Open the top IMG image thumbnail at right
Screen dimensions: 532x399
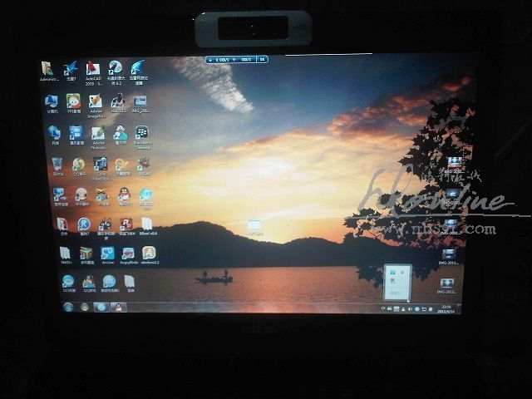(455, 163)
